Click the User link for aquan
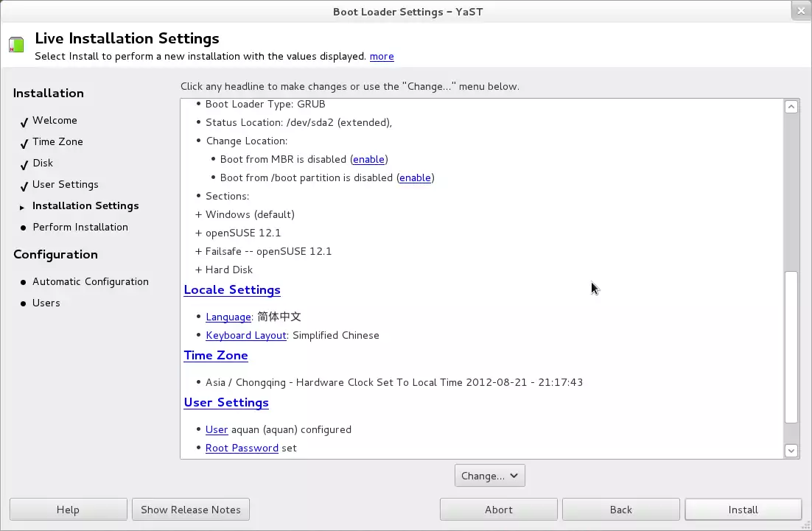 217,429
